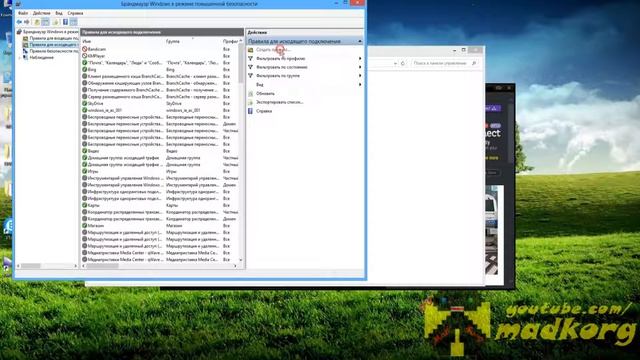Viewport: 640px width, 360px height.
Task: Click the Export list toolbar icon
Action: click(56, 22)
